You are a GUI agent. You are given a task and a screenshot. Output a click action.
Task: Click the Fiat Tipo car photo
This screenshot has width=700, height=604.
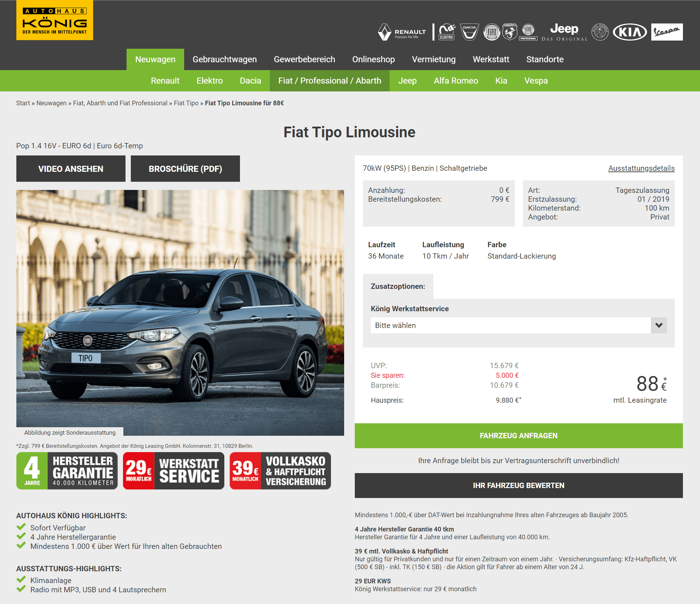180,313
